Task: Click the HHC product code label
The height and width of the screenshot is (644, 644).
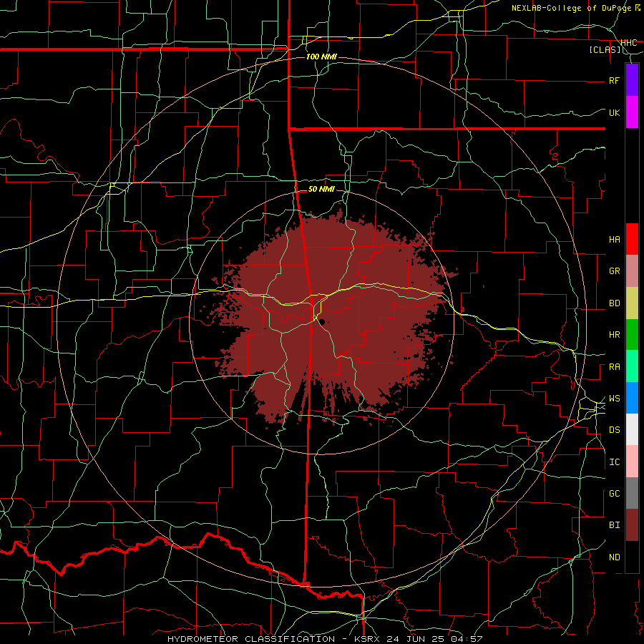Action: coord(628,43)
